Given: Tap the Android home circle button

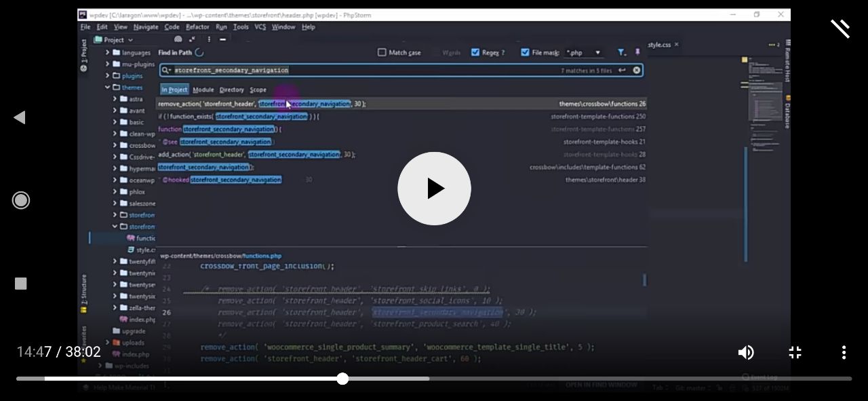Looking at the screenshot, I should [x=21, y=200].
